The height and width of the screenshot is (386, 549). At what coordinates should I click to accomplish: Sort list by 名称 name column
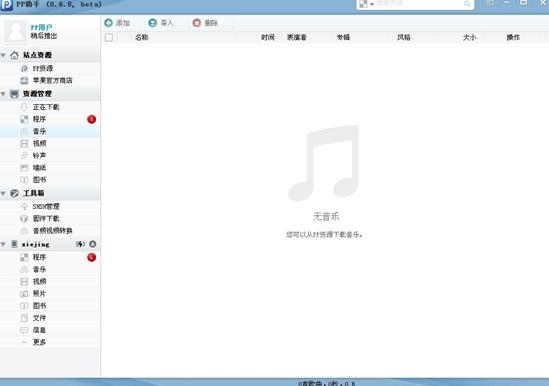pos(142,37)
